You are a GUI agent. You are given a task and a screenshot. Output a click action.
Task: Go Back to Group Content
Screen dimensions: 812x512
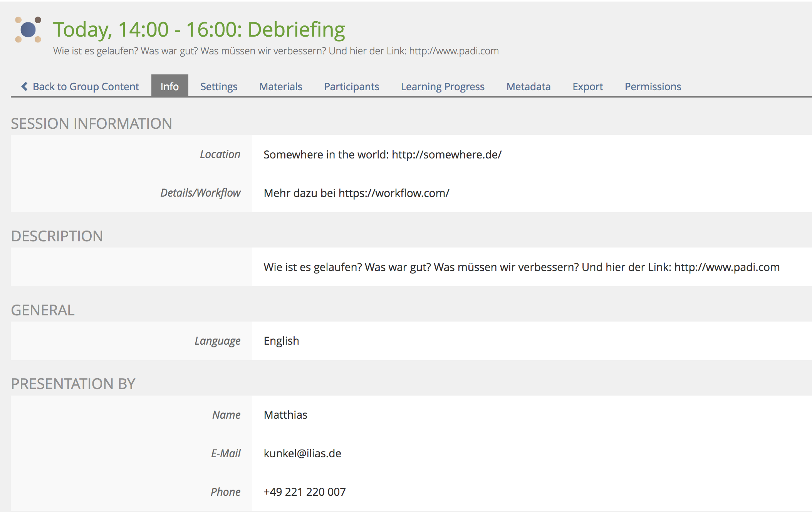(86, 86)
